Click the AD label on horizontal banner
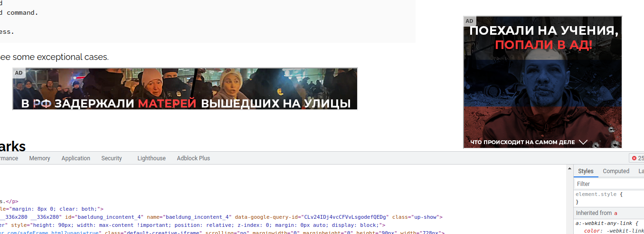The width and height of the screenshot is (644, 234). pos(19,73)
